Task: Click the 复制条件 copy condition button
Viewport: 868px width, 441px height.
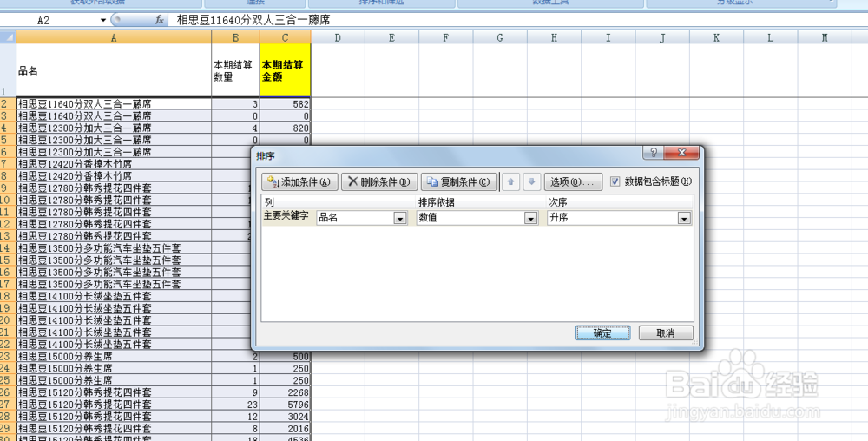Action: click(459, 182)
